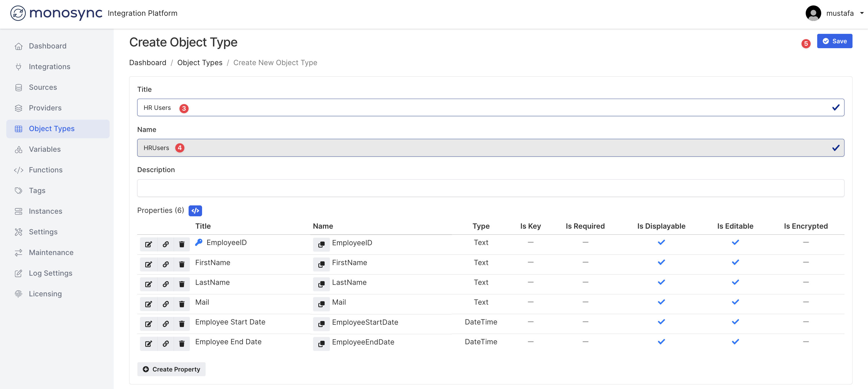Follow the Object Types breadcrumb link
Image resolution: width=868 pixels, height=389 pixels.
coord(199,63)
